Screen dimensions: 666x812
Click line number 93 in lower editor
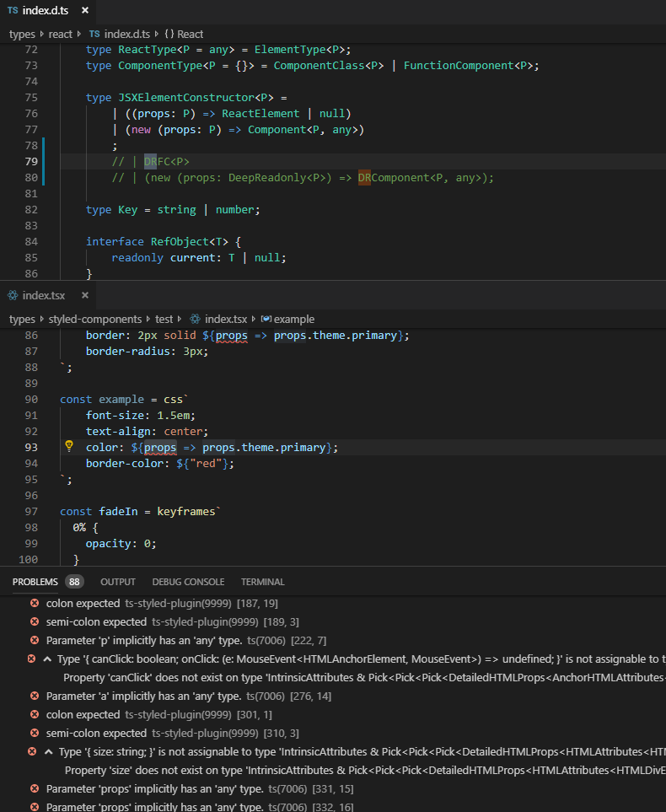[31, 447]
